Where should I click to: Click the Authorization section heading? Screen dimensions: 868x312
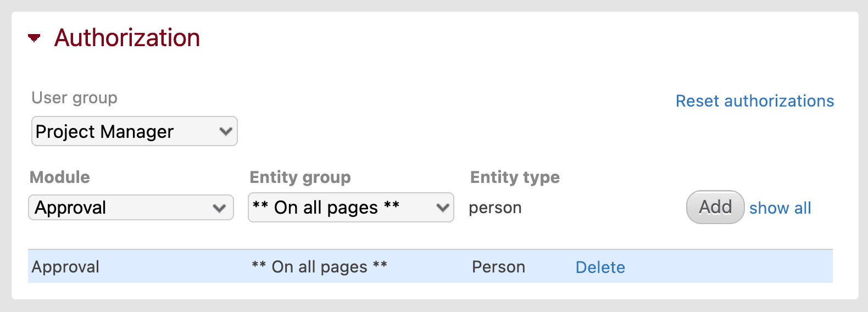tap(127, 38)
